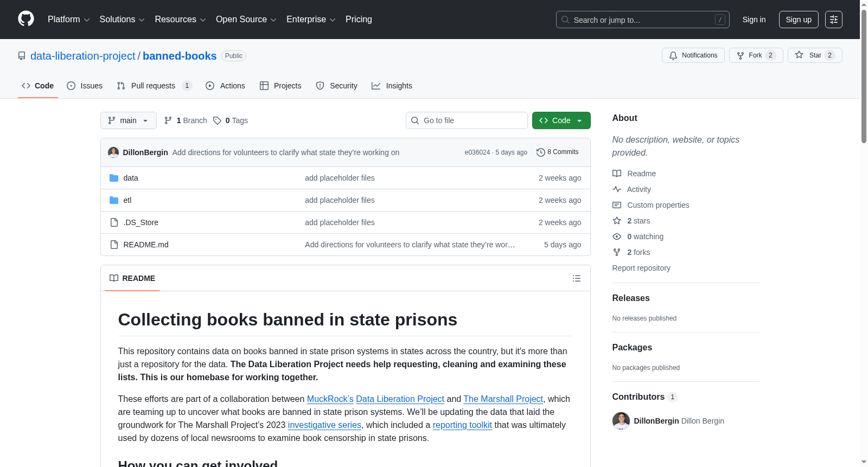Switch to the Actions tab

[x=225, y=86]
